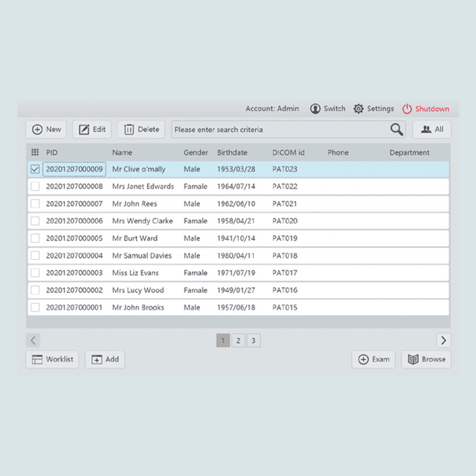The width and height of the screenshot is (476, 476).
Task: Go to the next page with right chevron
Action: click(443, 340)
